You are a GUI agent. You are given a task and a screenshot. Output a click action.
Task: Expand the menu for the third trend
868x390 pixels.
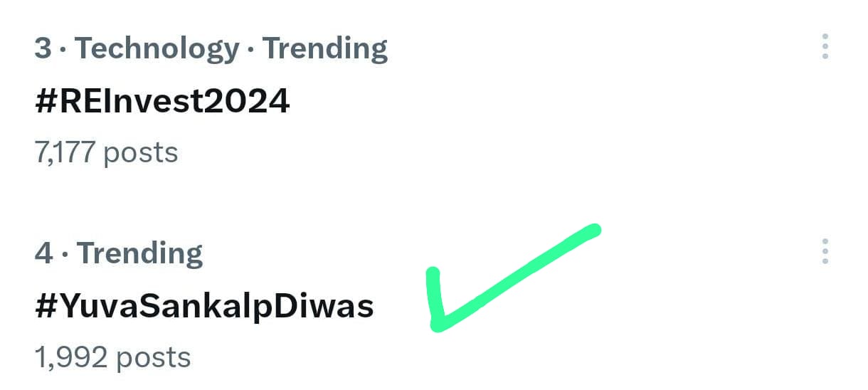[x=825, y=46]
